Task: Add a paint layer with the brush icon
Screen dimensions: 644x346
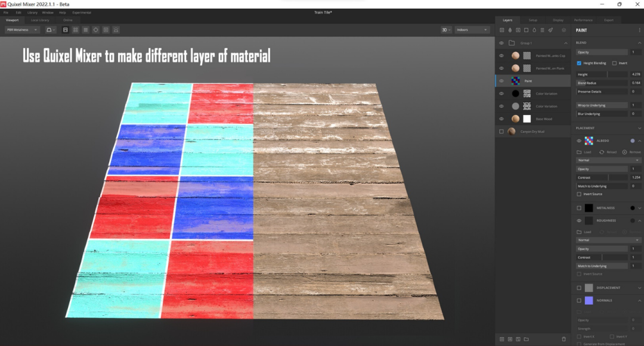Action: (551, 30)
